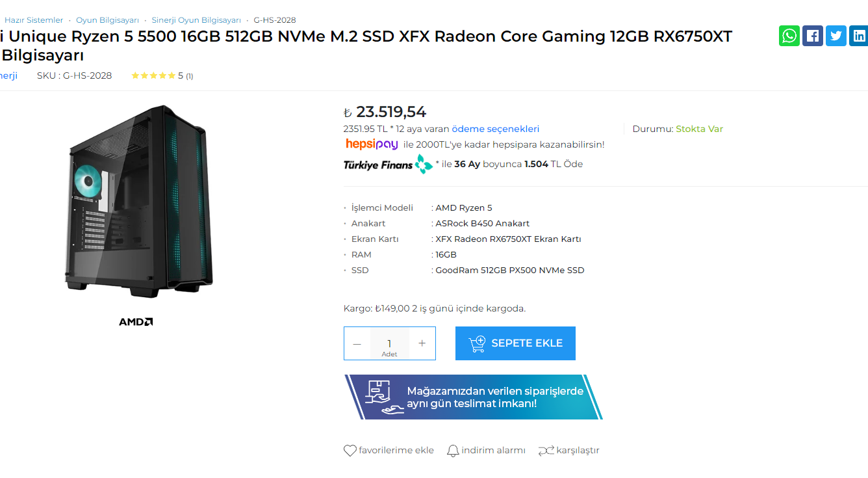
Task: Click the Türkiye Finans installment logo
Action: [388, 164]
